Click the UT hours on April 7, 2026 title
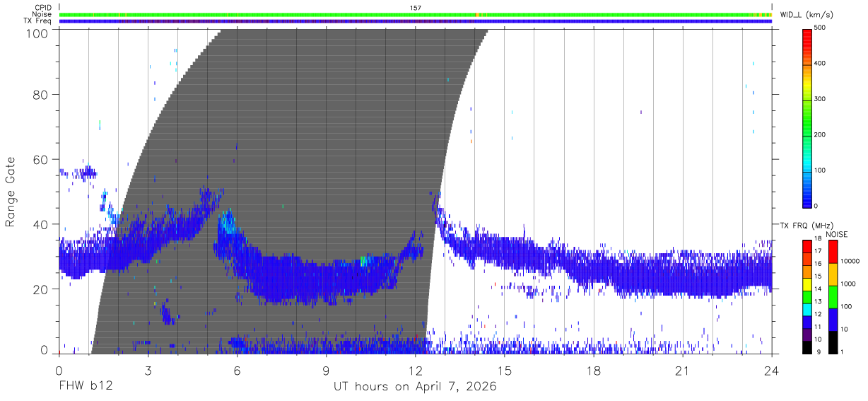The image size is (868, 401). pyautogui.click(x=416, y=387)
